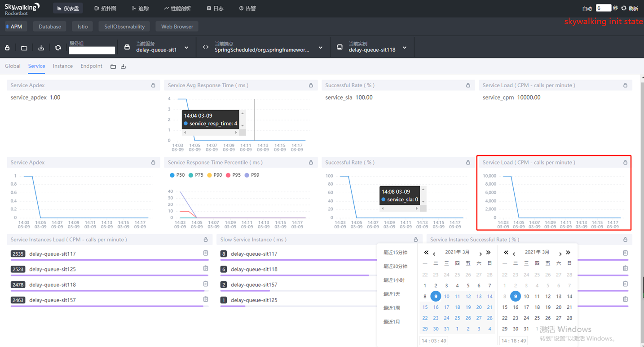This screenshot has width=644, height=347.
Task: Choose 最近1小时 quick range
Action: click(394, 280)
